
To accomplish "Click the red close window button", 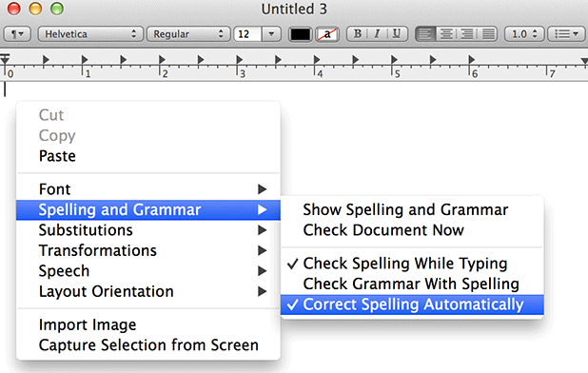I will [x=14, y=9].
